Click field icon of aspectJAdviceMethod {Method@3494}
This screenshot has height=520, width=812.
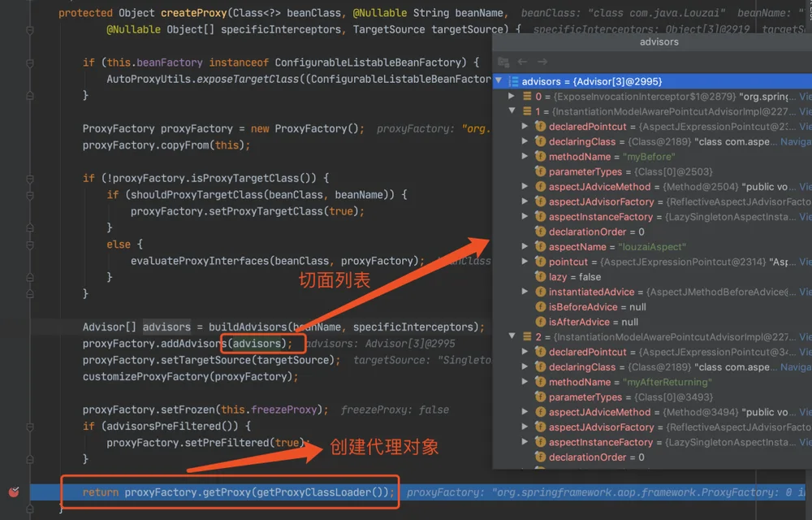(x=540, y=412)
